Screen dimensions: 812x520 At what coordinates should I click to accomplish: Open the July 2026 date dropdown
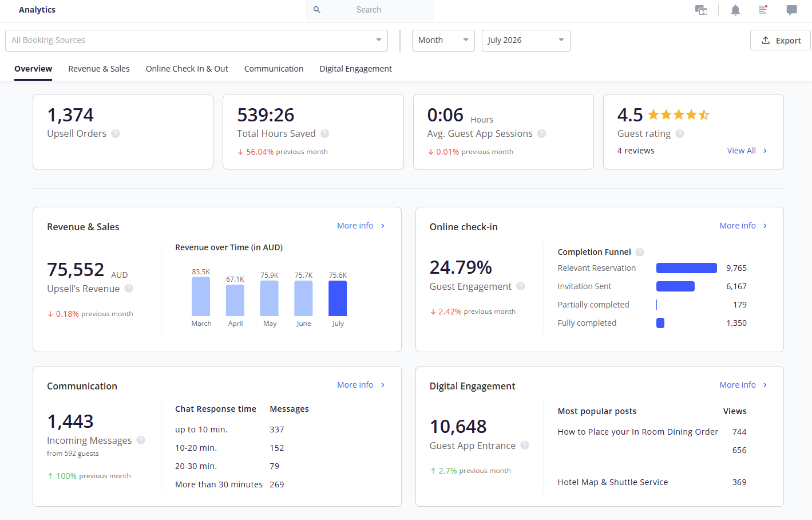[x=526, y=41]
